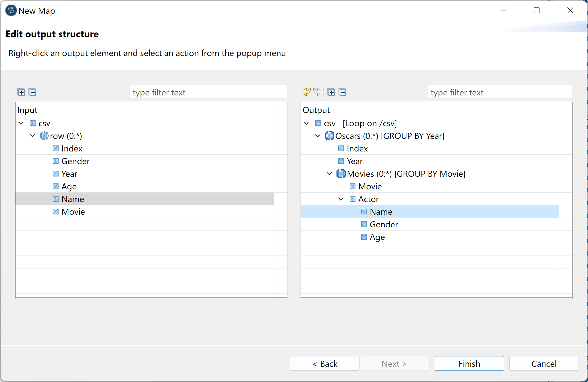Screen dimensions: 588x382
Task: Collapse the Oscars group node
Action: 318,136
